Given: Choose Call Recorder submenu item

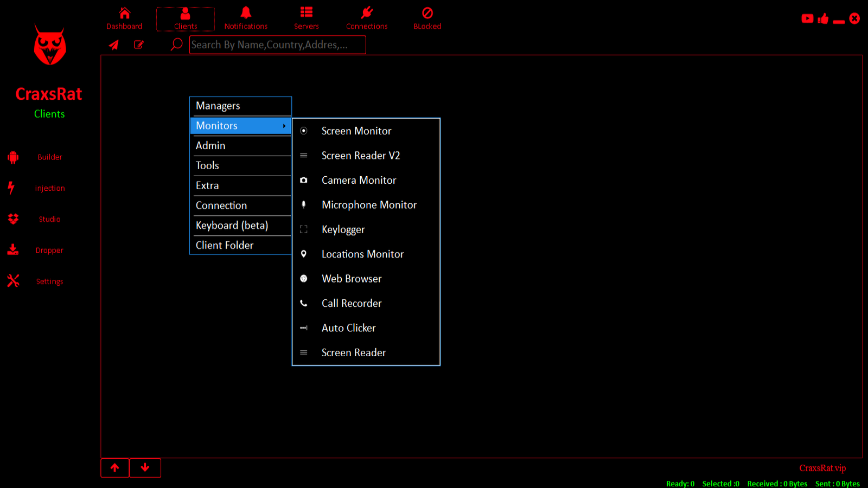Looking at the screenshot, I should click(x=366, y=303).
